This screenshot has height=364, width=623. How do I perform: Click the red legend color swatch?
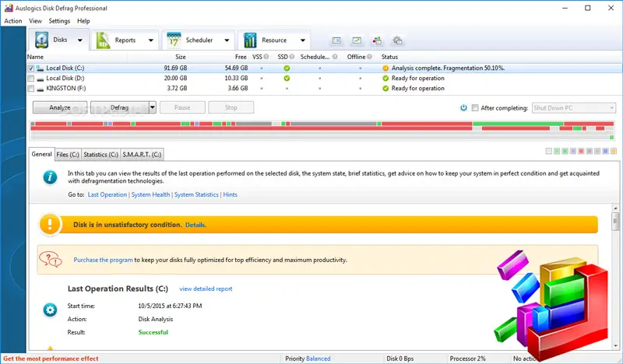pyautogui.click(x=581, y=151)
